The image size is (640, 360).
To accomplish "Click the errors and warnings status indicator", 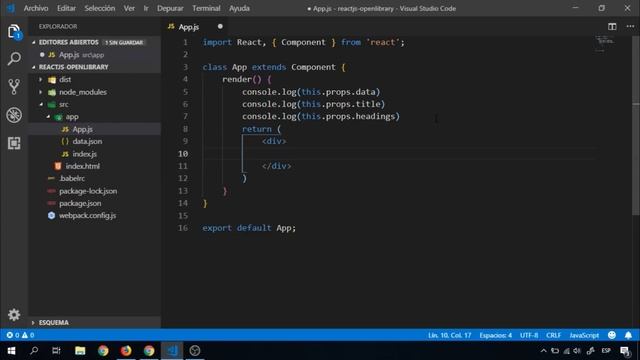I will click(x=20, y=335).
